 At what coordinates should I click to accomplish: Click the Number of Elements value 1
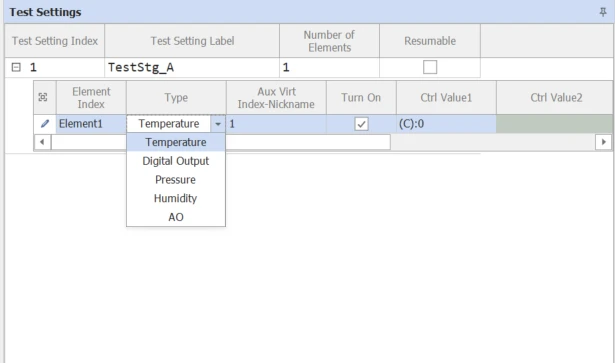329,67
